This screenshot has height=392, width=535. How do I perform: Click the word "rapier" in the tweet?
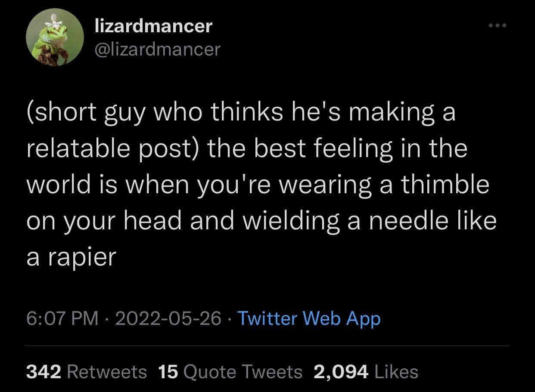tap(81, 256)
